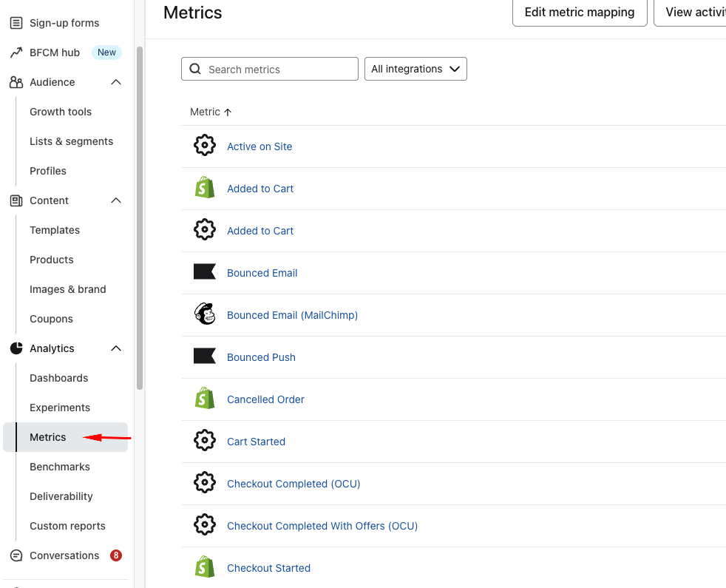The image size is (726, 588).
Task: Click the red Conversations badge showing 8
Action: 116,555
